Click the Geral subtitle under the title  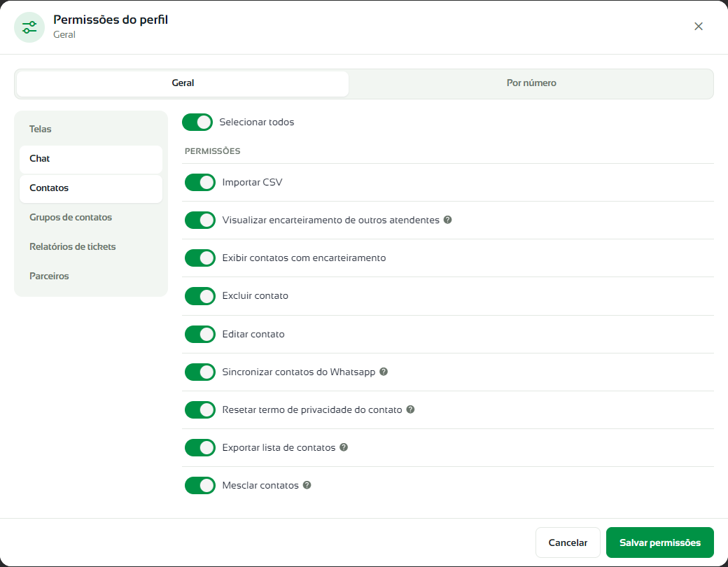pos(64,35)
